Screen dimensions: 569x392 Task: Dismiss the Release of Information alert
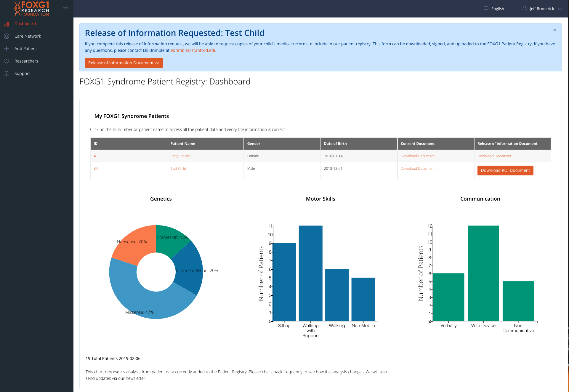pyautogui.click(x=554, y=30)
